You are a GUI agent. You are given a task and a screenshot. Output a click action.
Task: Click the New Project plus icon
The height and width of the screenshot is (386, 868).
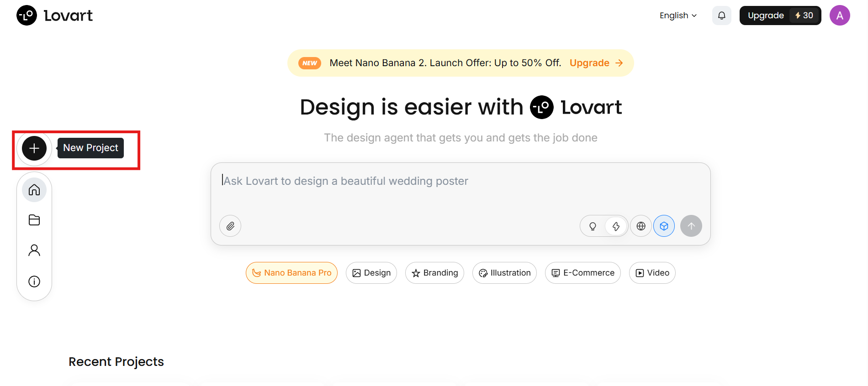point(34,148)
